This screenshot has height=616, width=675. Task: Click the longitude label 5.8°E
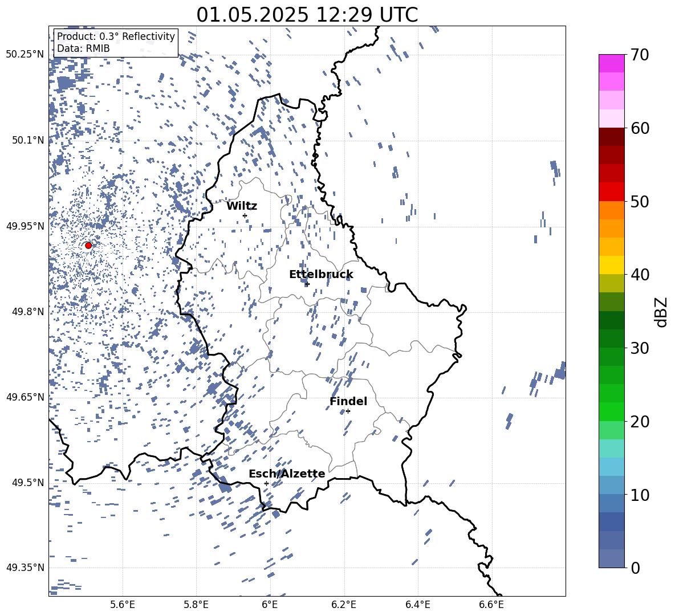[196, 605]
